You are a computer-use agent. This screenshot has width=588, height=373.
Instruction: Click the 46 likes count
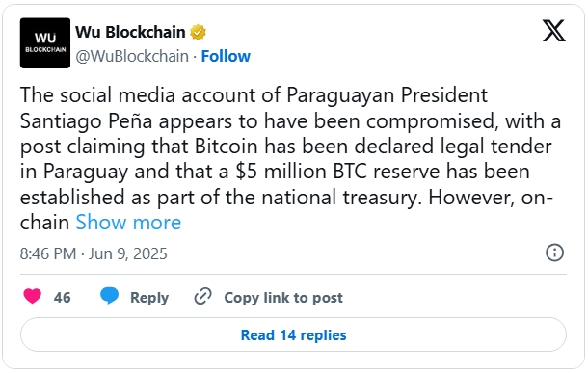63,297
